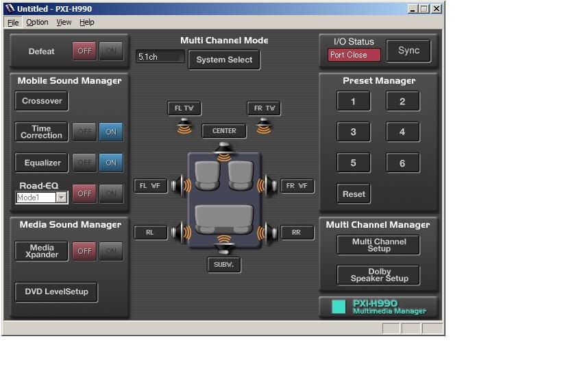Switch Time Correction OFF
The image size is (588, 391).
[x=84, y=132]
